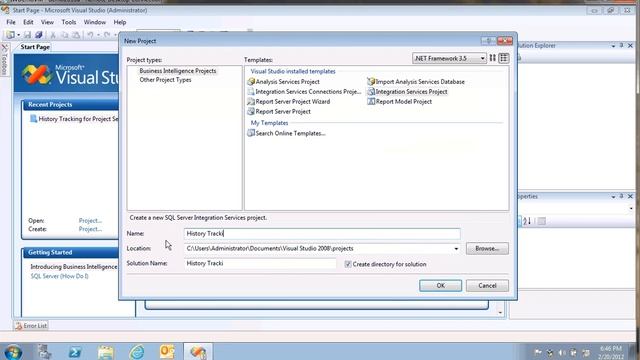The height and width of the screenshot is (360, 640).
Task: Open the Help menu
Action: tap(120, 22)
